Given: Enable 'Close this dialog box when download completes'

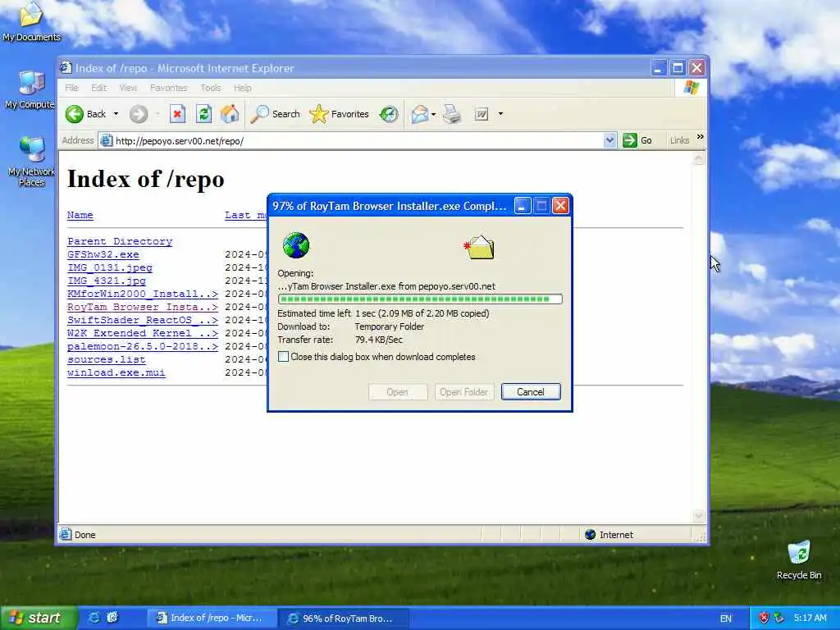Looking at the screenshot, I should (283, 357).
